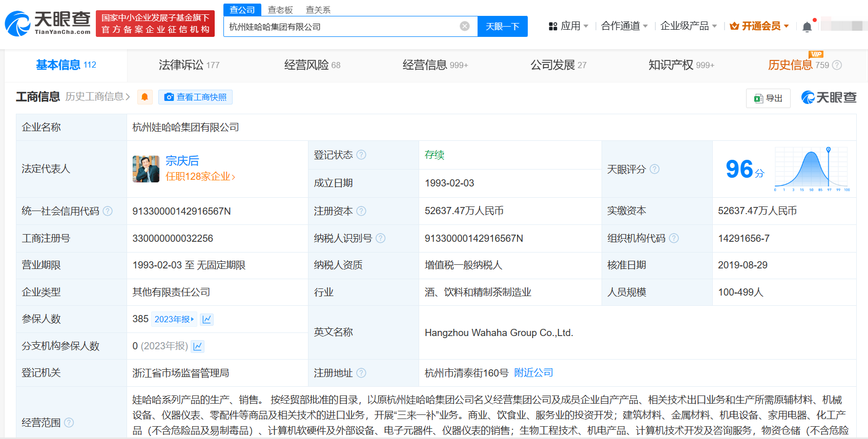Expand the 2023年报 selector for 参保人数

(174, 319)
